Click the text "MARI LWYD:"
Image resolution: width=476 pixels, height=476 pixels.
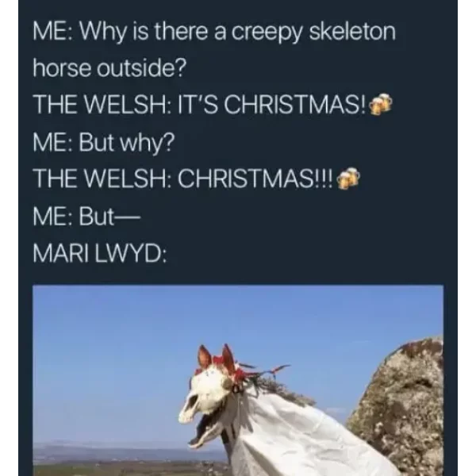100,254
